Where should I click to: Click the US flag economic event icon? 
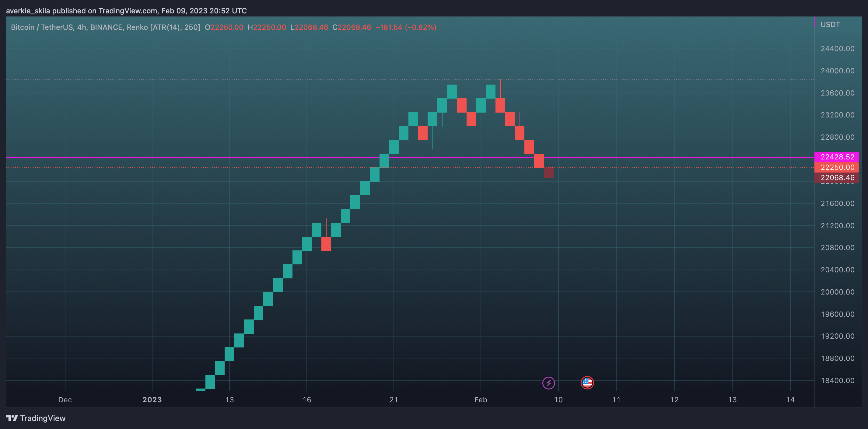click(587, 382)
